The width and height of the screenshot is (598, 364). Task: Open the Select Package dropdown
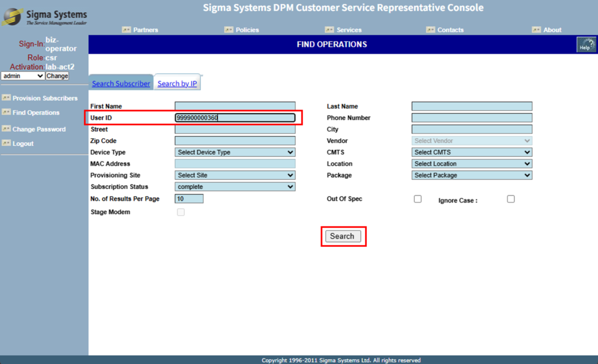[x=471, y=176]
